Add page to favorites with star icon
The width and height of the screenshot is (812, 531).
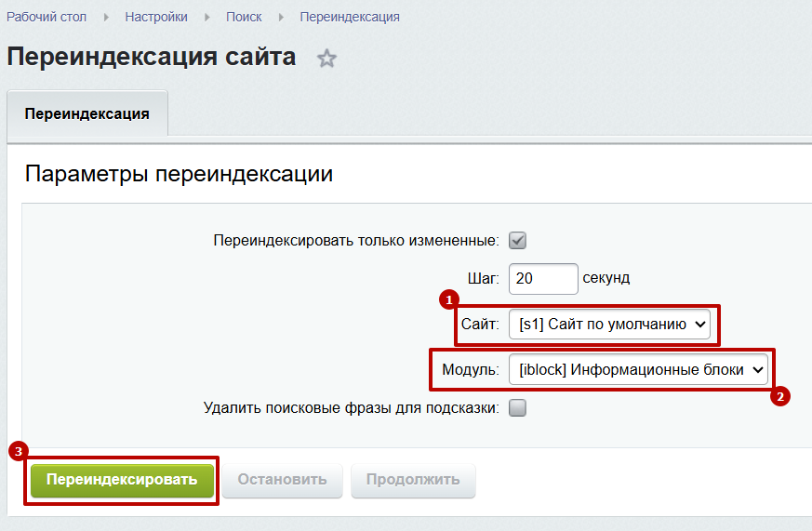click(x=326, y=59)
